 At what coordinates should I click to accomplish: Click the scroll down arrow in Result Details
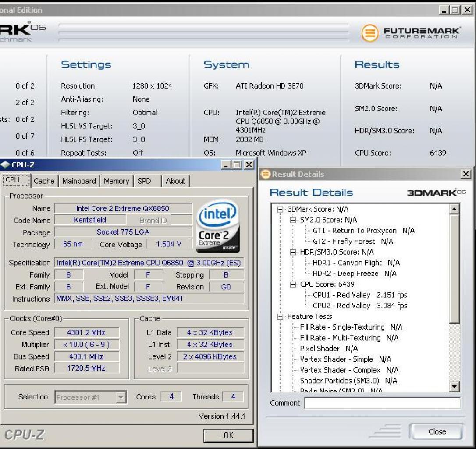(455, 386)
